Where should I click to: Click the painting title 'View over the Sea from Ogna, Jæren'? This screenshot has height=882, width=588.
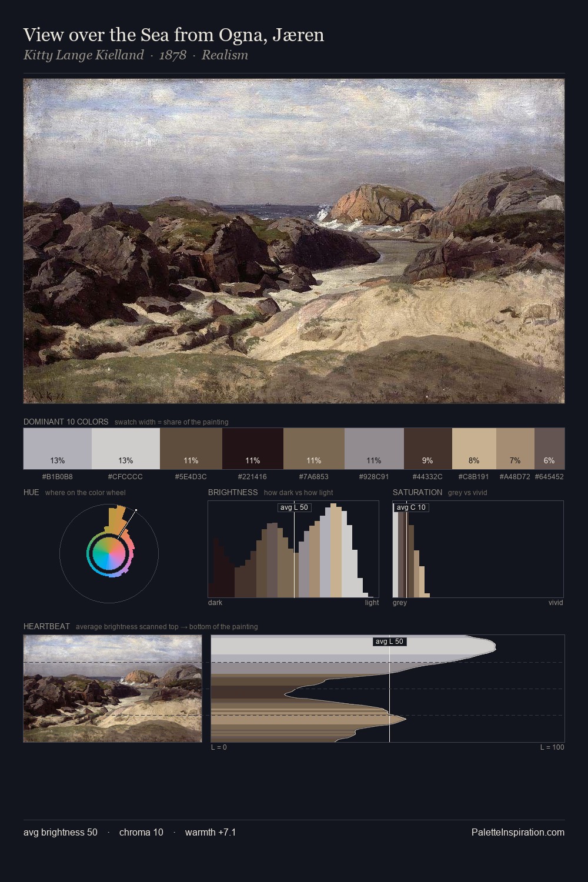tap(173, 35)
